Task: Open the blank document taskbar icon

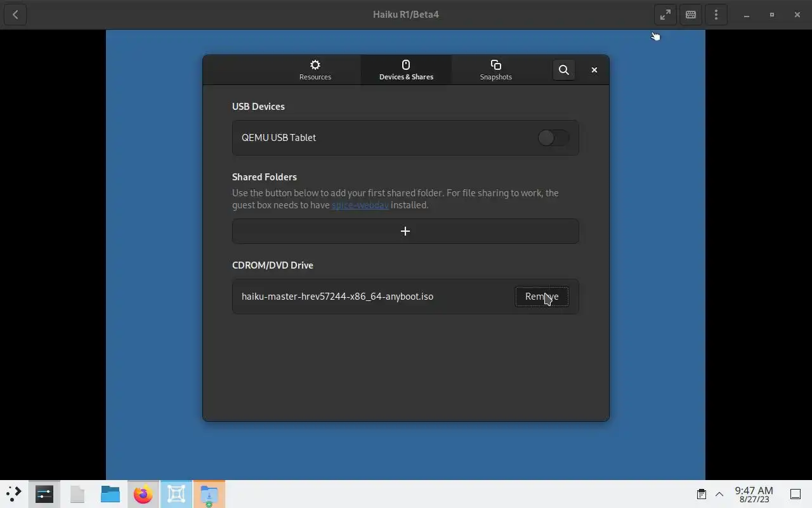Action: tap(77, 494)
